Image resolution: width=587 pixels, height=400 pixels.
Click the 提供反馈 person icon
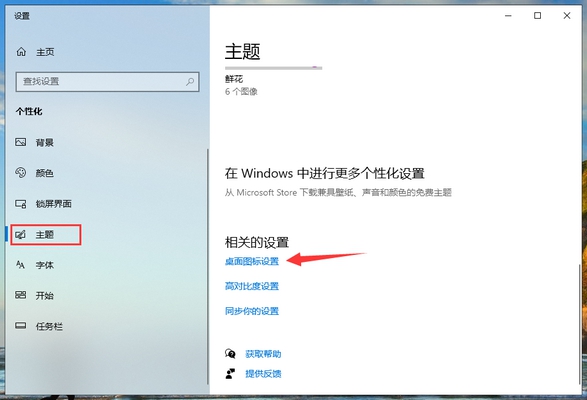click(x=230, y=373)
